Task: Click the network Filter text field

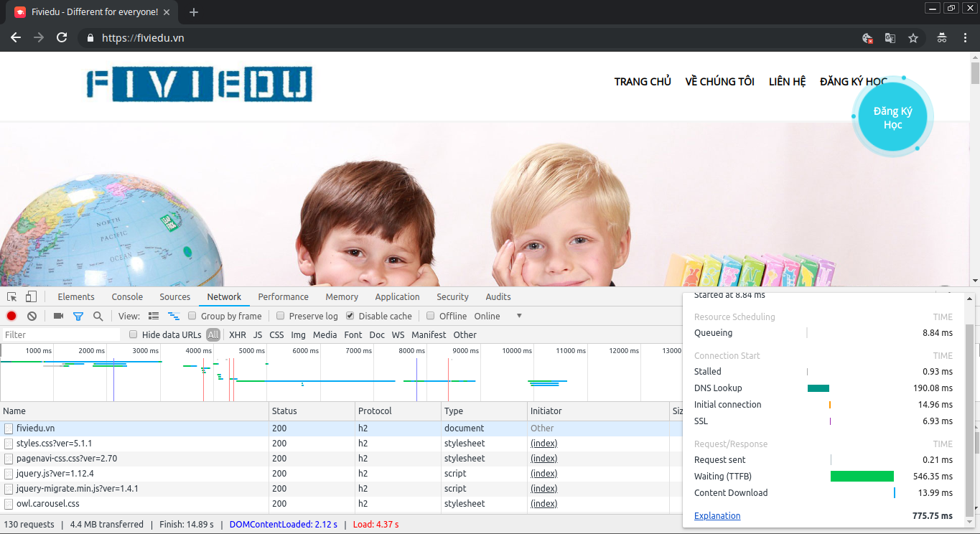Action: pyautogui.click(x=61, y=334)
